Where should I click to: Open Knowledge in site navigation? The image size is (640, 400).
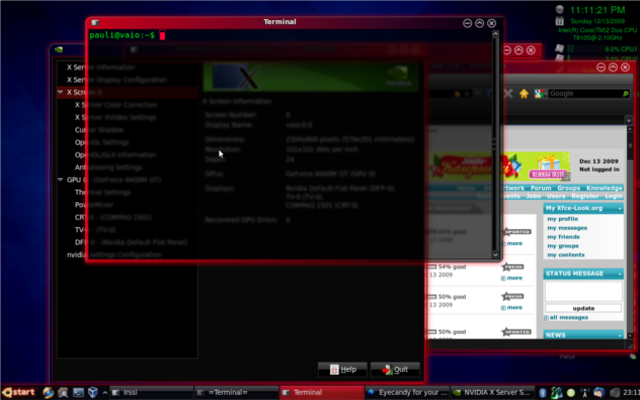point(604,188)
